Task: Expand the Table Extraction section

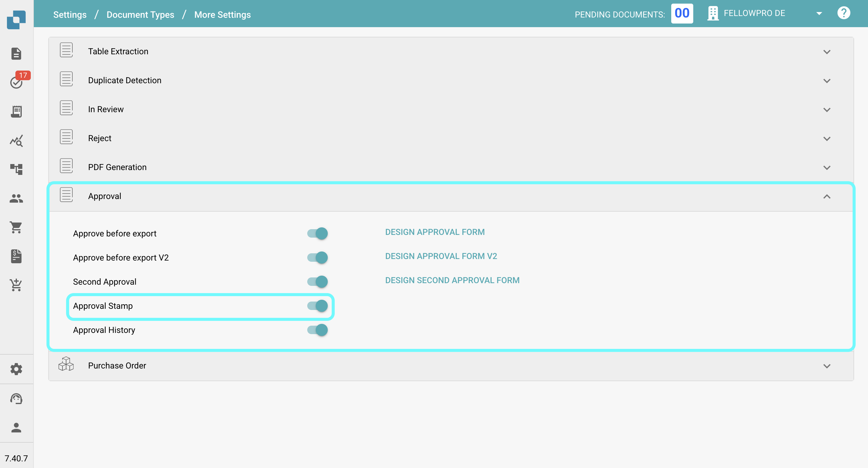Action: pyautogui.click(x=827, y=52)
